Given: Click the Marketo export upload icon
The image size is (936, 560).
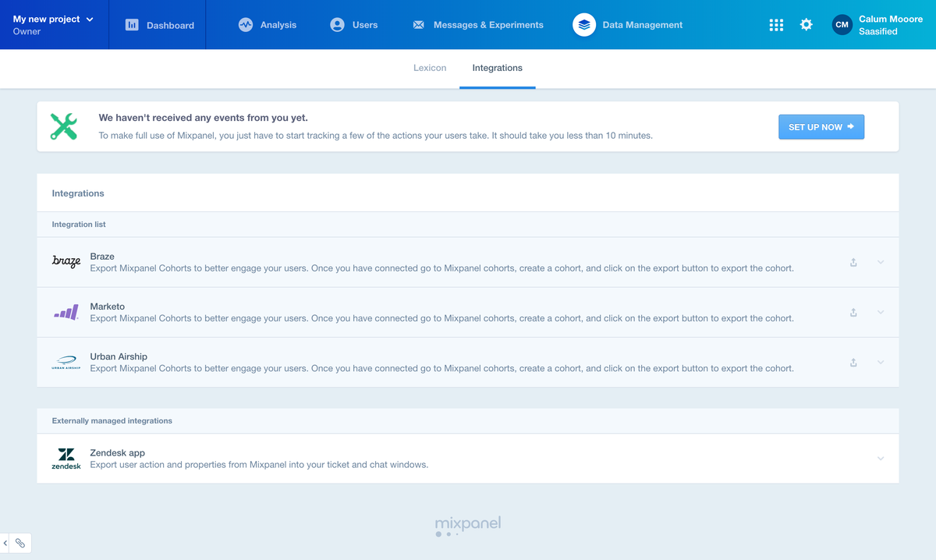Looking at the screenshot, I should [853, 312].
